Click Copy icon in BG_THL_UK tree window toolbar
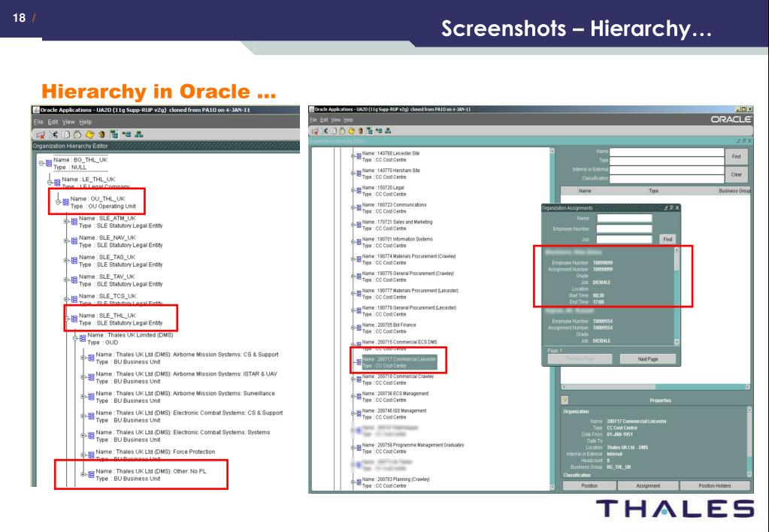This screenshot has width=769, height=532. tap(65, 135)
